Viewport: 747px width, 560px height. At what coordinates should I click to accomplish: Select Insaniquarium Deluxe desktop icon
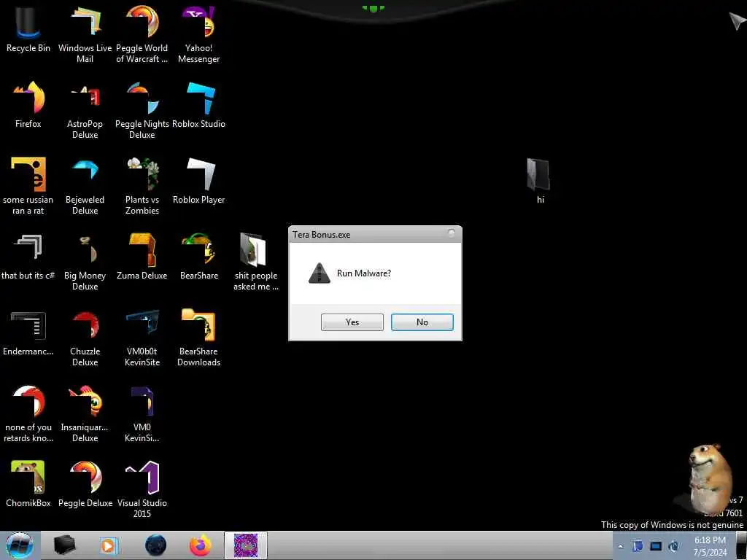(85, 414)
